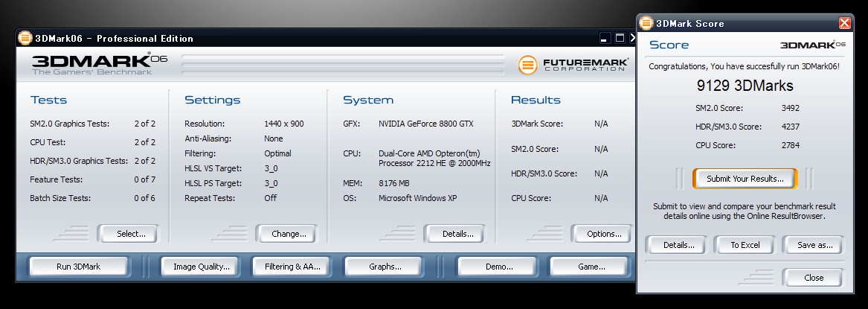
Task: Start the benchmark with Run 3DMark
Action: (79, 267)
